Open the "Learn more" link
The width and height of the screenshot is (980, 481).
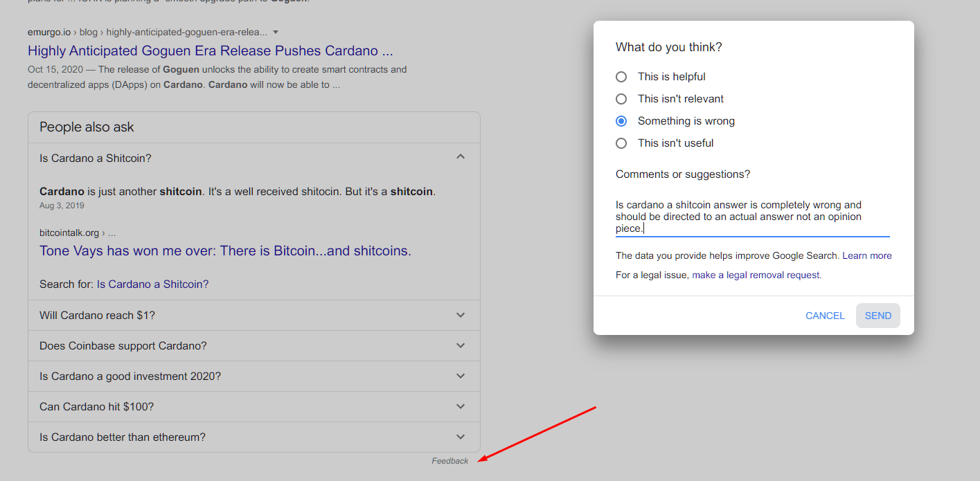[x=867, y=255]
